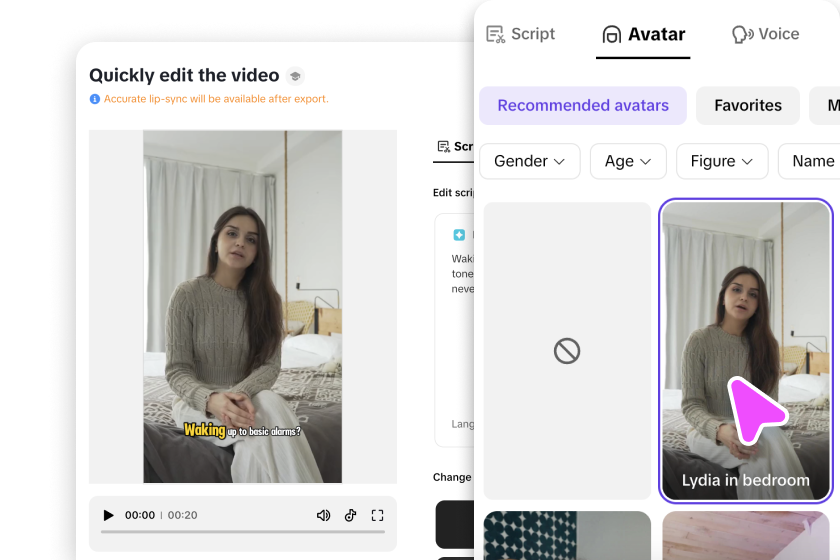This screenshot has height=560, width=840.
Task: Open the Voice tab
Action: pyautogui.click(x=766, y=34)
